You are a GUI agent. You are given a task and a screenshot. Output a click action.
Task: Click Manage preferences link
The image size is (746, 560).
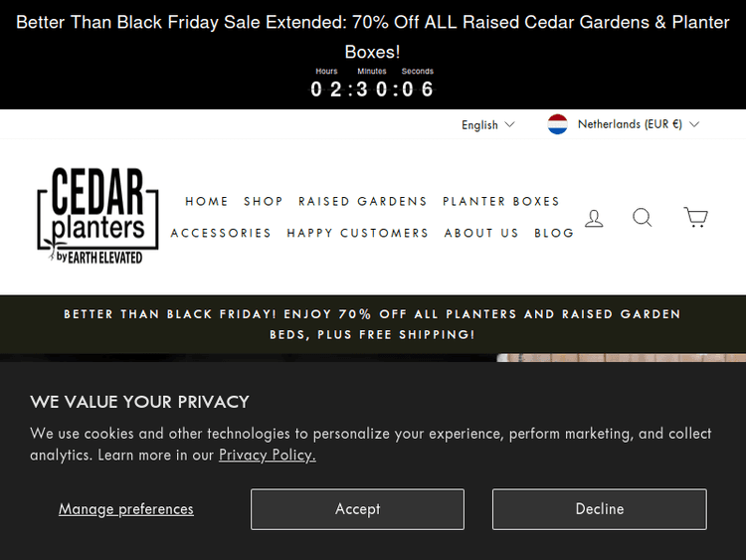(126, 509)
